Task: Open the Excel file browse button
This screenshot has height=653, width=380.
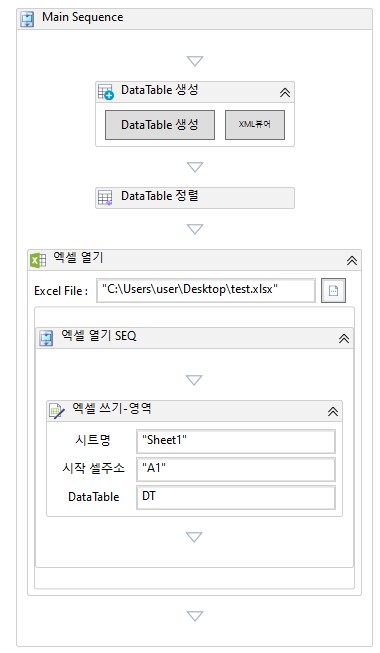Action: (333, 290)
